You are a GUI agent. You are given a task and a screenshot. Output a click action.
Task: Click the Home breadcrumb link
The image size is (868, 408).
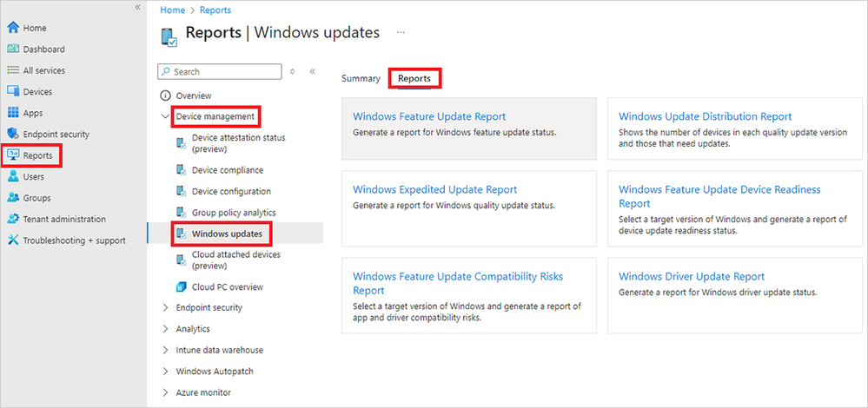(x=172, y=10)
